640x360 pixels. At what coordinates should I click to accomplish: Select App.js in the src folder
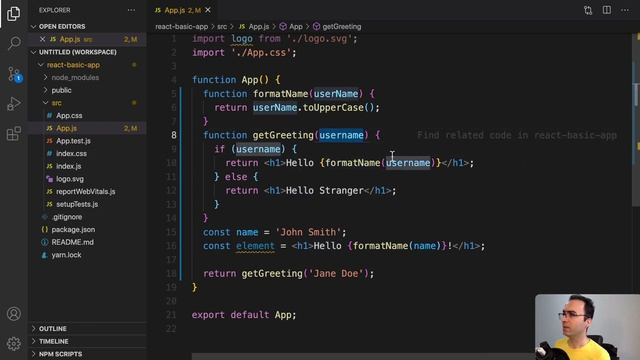(67, 128)
